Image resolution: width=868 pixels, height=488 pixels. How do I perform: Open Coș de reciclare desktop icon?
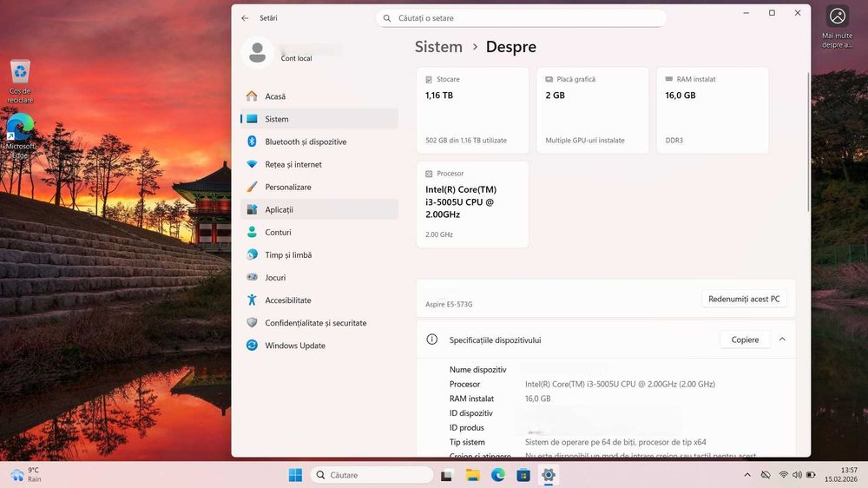click(21, 81)
